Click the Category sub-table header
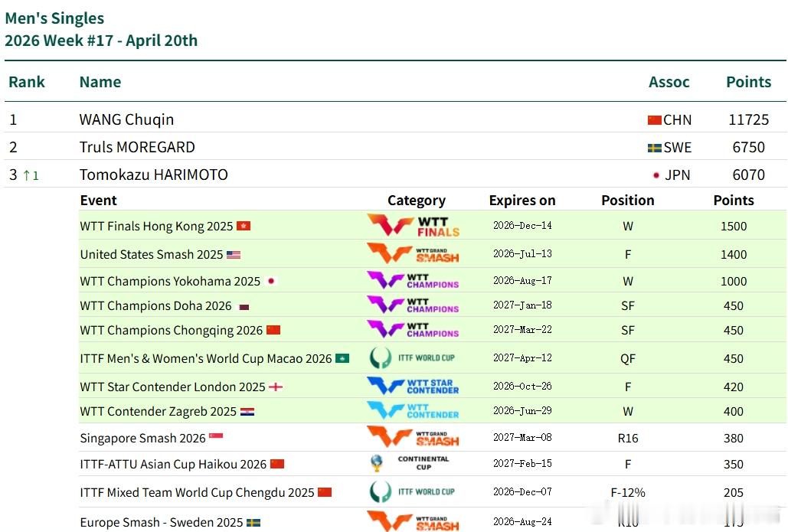Image resolution: width=788 pixels, height=532 pixels. coord(416,201)
